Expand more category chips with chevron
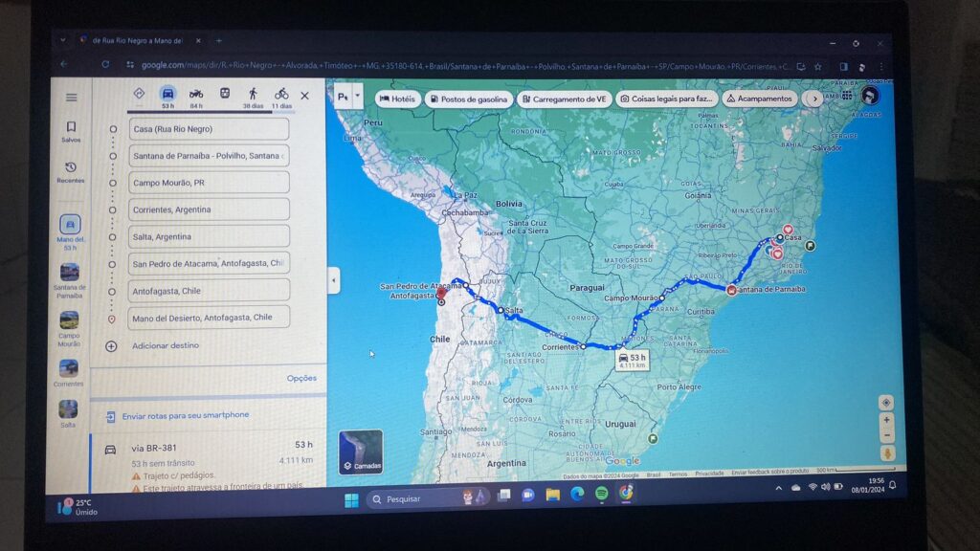 click(814, 99)
